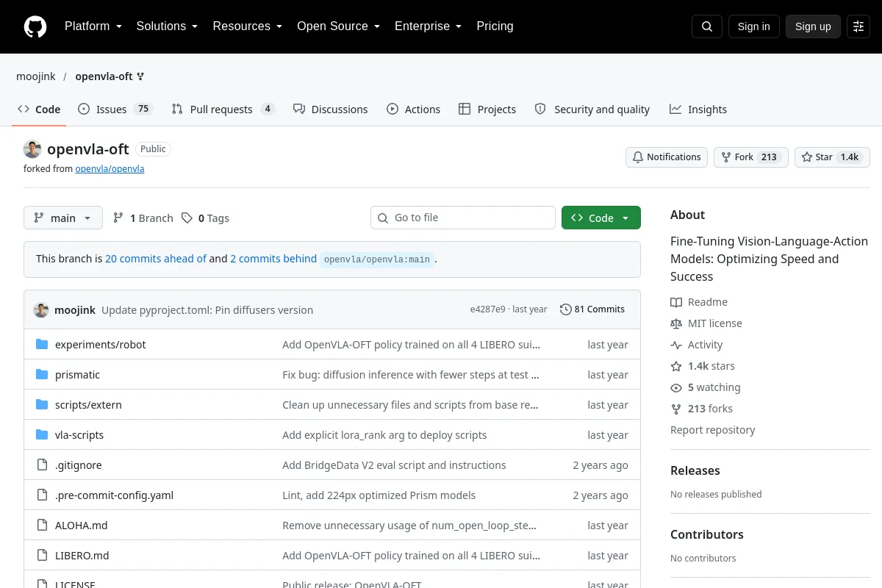Open the 20 commits ahead of link

click(156, 259)
